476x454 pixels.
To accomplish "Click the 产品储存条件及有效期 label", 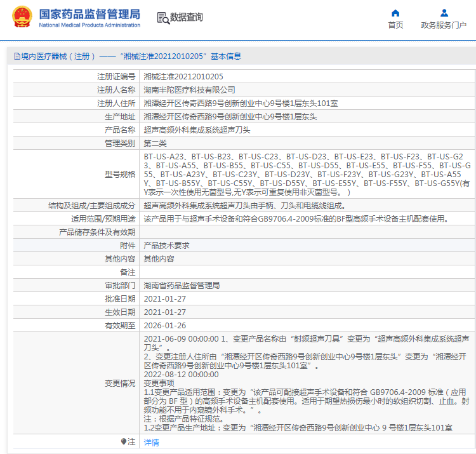I will (97, 232).
